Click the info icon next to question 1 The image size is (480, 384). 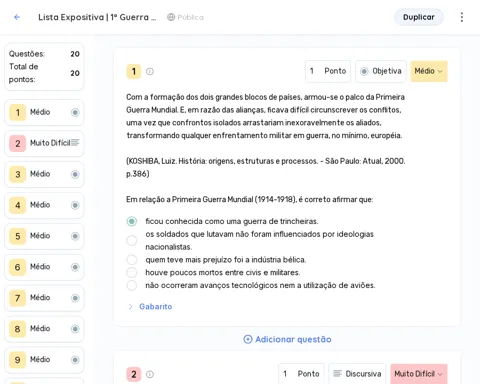[x=150, y=71]
